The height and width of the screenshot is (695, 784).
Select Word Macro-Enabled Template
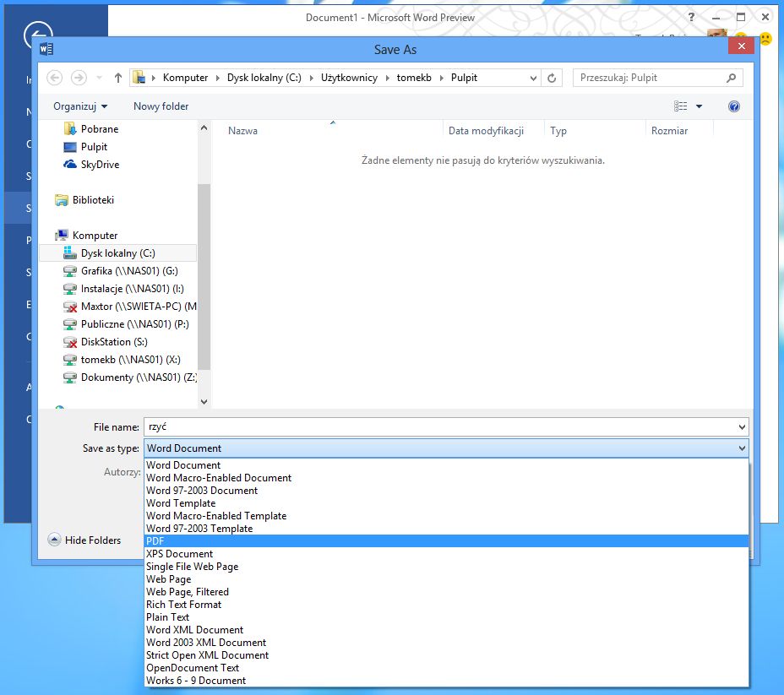point(447,516)
